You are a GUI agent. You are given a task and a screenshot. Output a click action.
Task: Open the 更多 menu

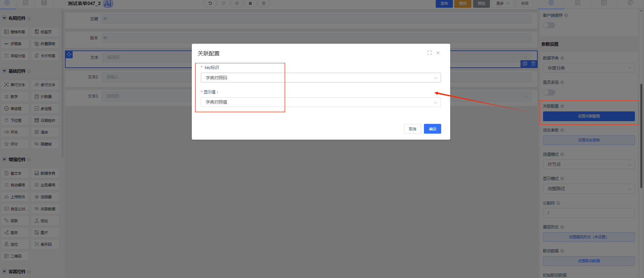[503, 3]
